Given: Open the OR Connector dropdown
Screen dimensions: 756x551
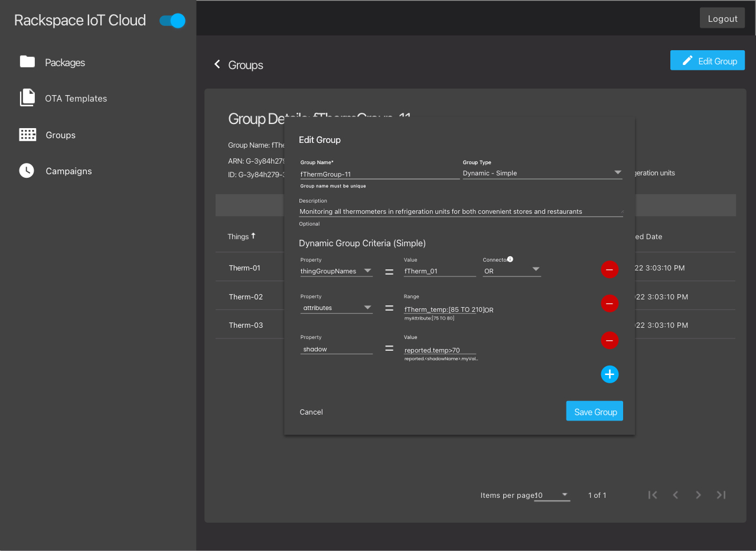Looking at the screenshot, I should point(511,271).
